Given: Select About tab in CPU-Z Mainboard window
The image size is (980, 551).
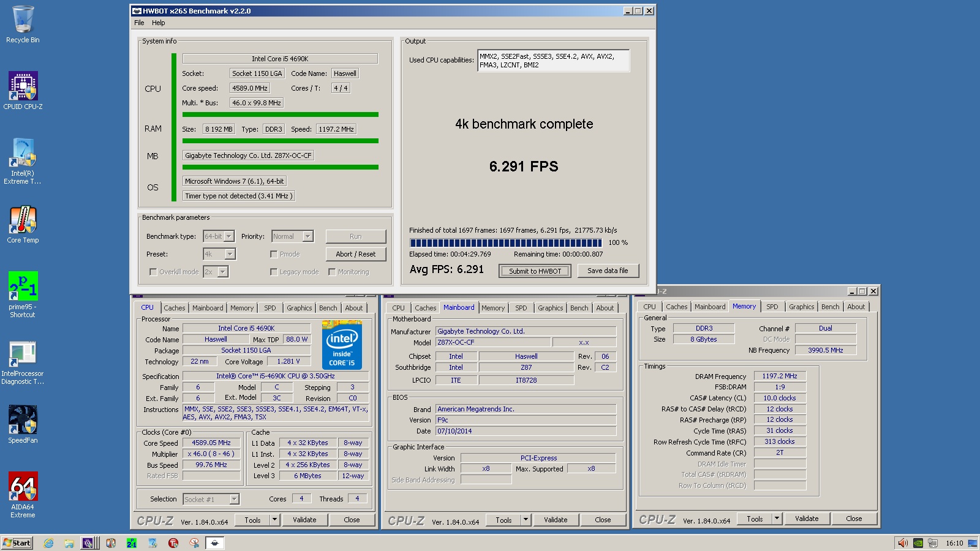Looking at the screenshot, I should pos(605,308).
